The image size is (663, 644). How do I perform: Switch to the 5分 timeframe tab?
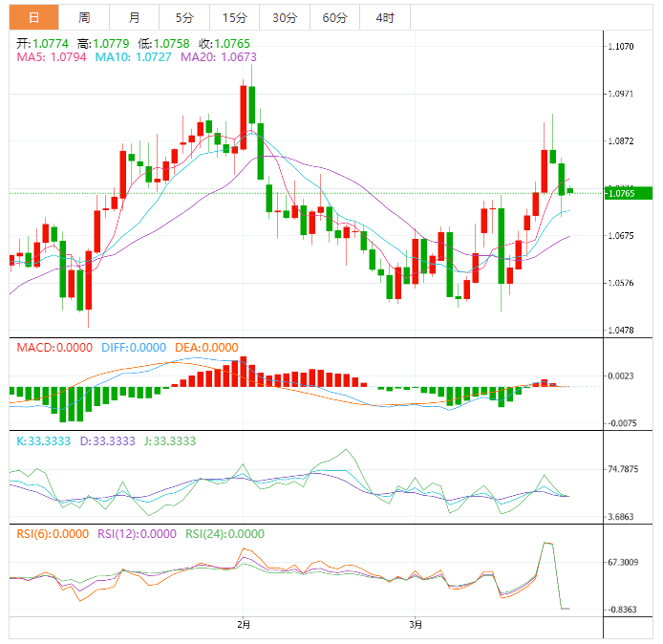coord(183,17)
